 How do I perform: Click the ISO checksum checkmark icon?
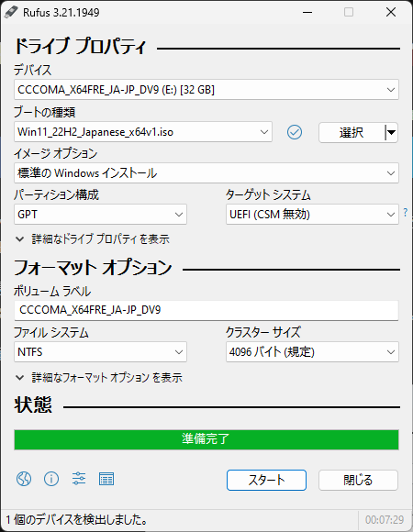click(x=295, y=132)
